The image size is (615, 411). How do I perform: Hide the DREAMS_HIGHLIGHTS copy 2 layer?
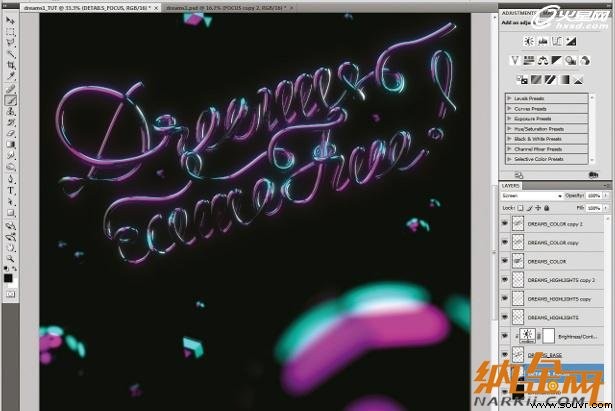click(505, 280)
